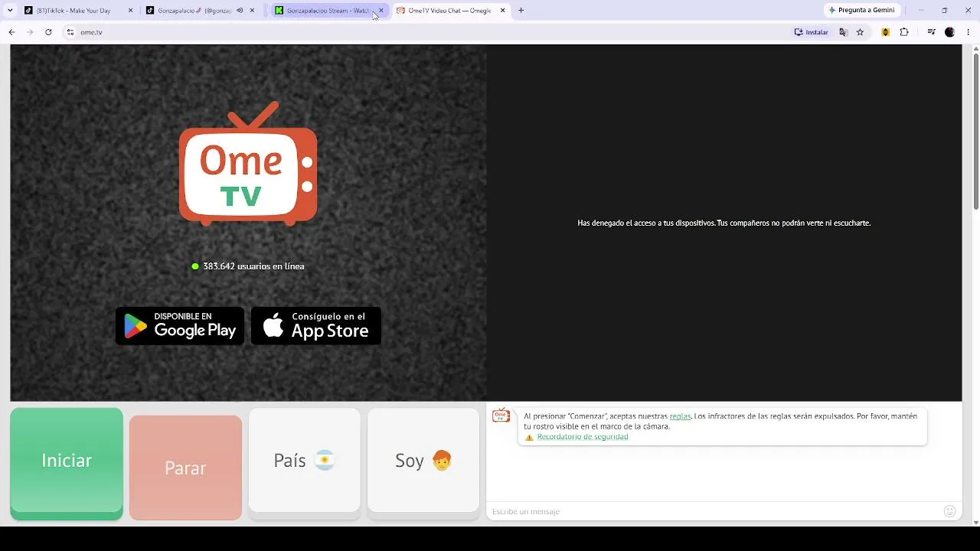Click the Escribe un mensaje input field
Image resolution: width=980 pixels, height=551 pixels.
712,511
